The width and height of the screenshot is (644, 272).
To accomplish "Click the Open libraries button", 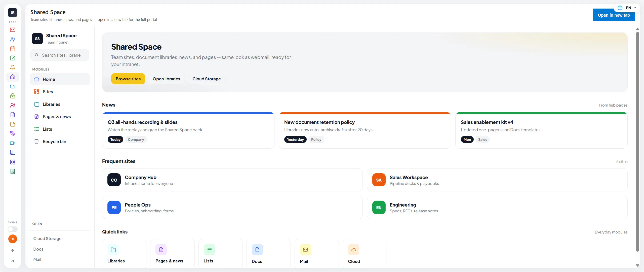I will point(166,79).
